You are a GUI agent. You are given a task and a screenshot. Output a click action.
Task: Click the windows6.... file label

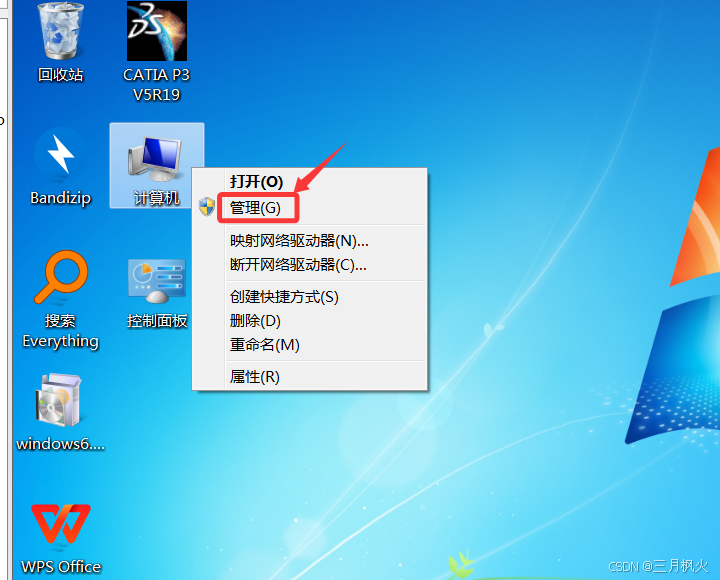[61, 444]
